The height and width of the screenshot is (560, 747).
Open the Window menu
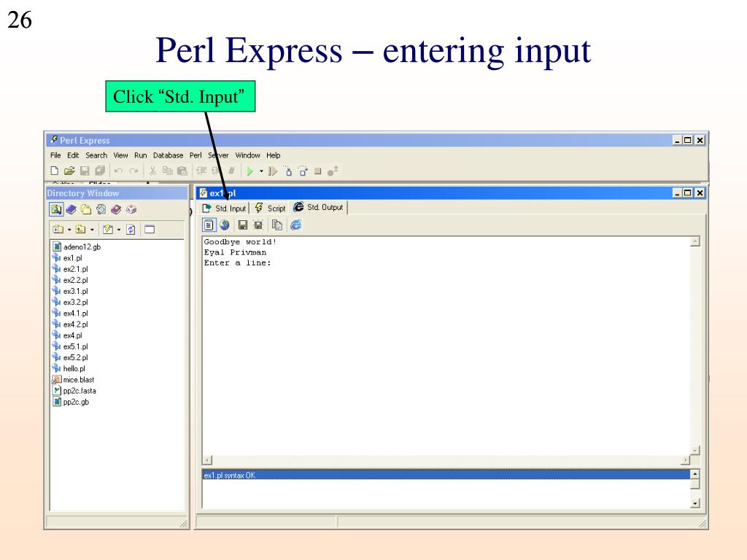coord(248,155)
